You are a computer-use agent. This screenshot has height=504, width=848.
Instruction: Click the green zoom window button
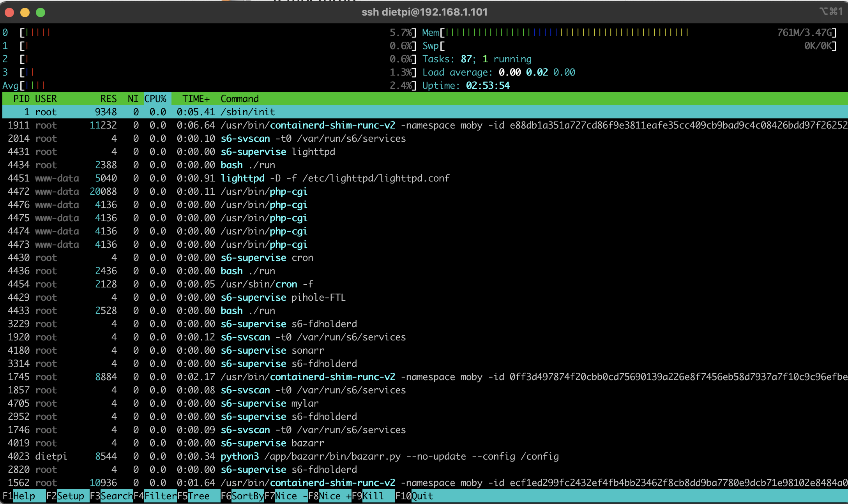click(41, 12)
